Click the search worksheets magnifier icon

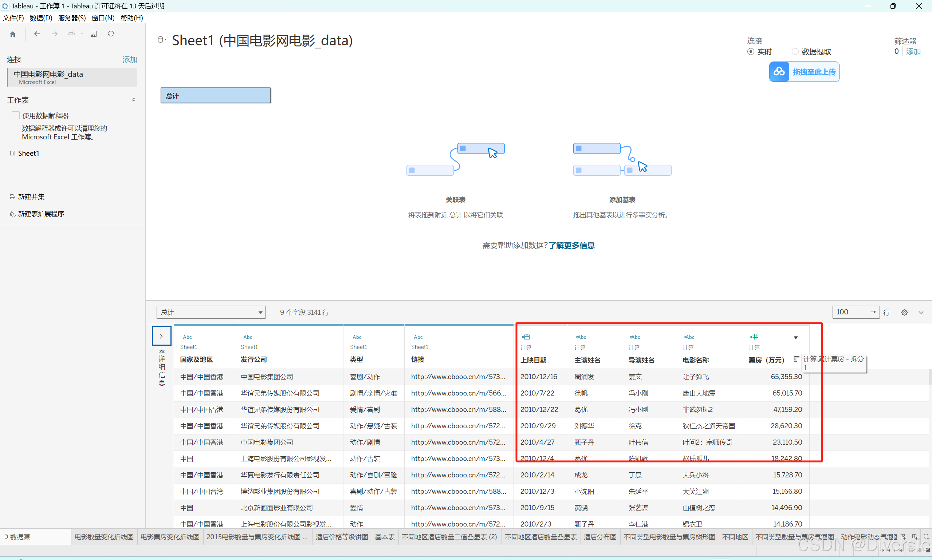click(x=133, y=100)
